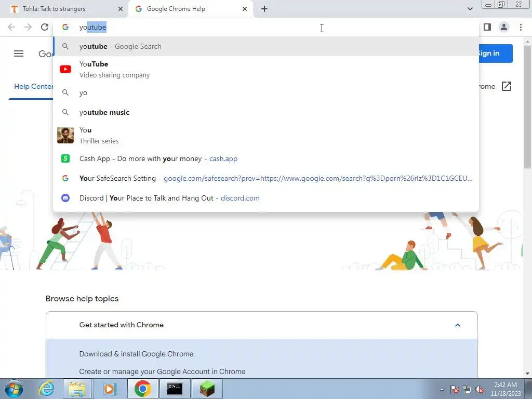Open Chrome three-dot menu
This screenshot has width=532, height=399.
pos(521,27)
